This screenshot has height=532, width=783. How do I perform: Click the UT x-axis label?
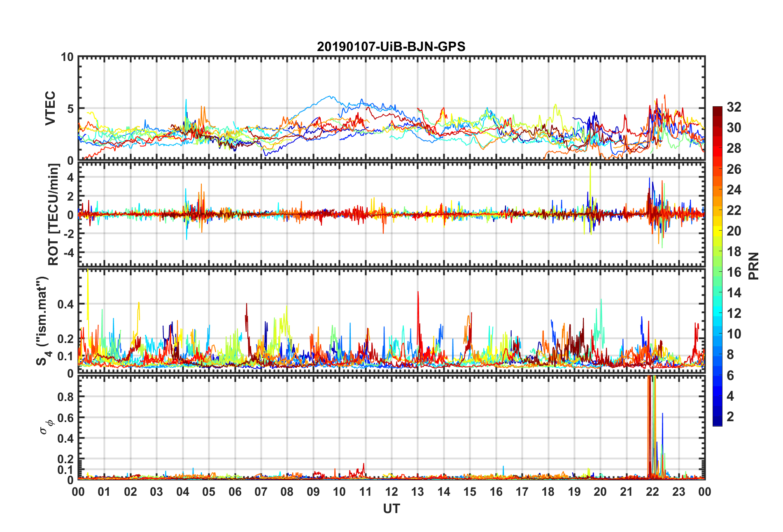click(x=391, y=509)
